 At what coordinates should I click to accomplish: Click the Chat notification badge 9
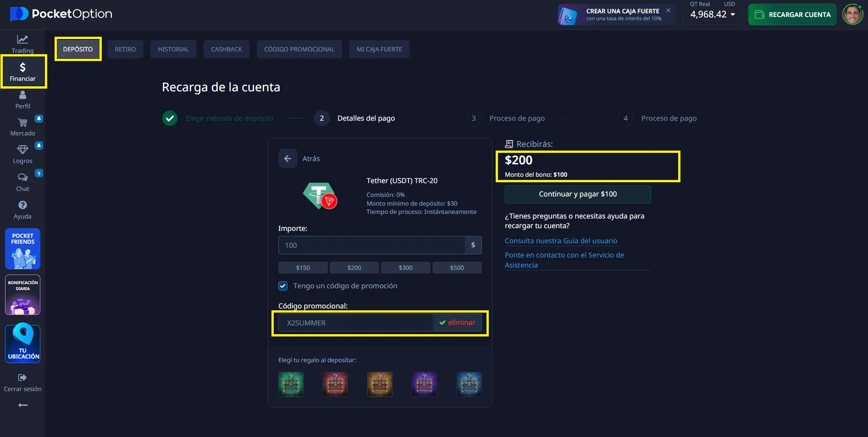click(x=39, y=173)
